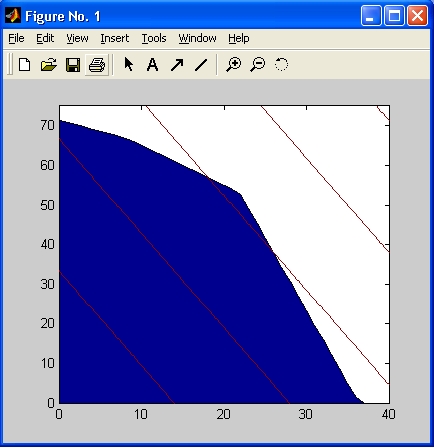Expand the Insert menu

[x=115, y=38]
